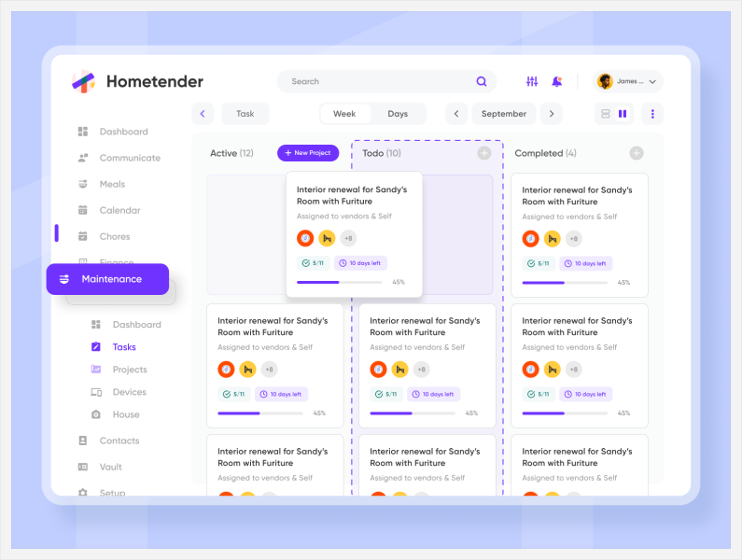
Task: Add a card to the Completed column
Action: 637,153
